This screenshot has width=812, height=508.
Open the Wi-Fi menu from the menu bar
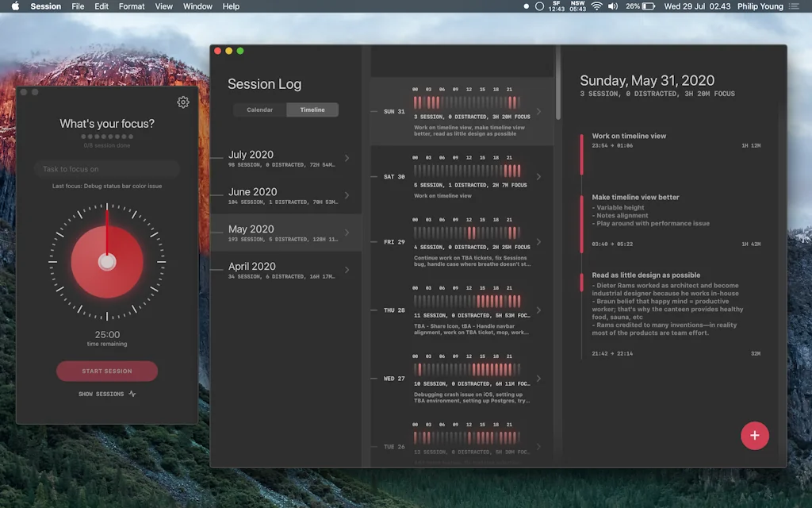[596, 6]
